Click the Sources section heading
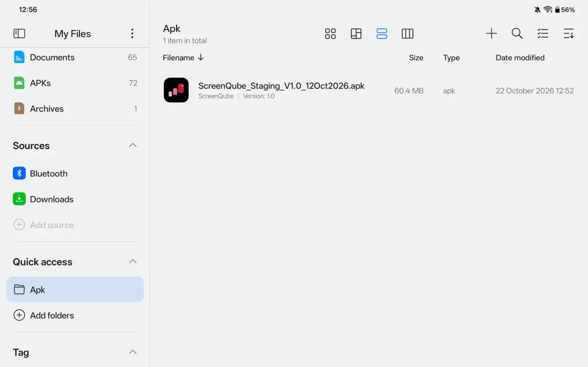This screenshot has height=367, width=588. [31, 146]
